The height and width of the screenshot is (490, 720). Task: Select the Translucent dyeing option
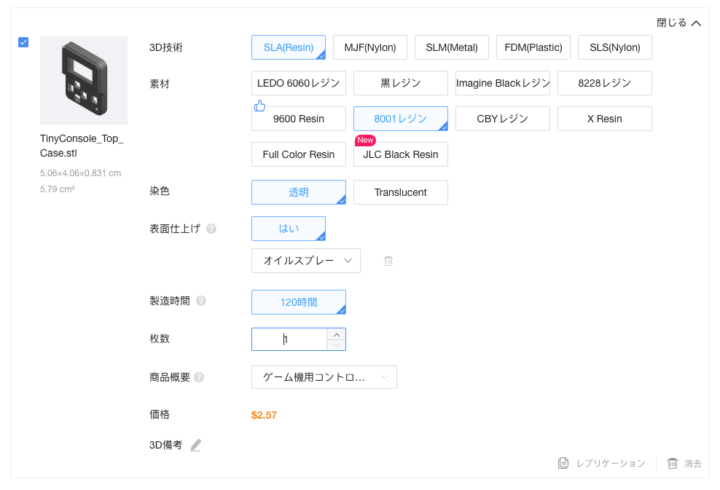(400, 192)
